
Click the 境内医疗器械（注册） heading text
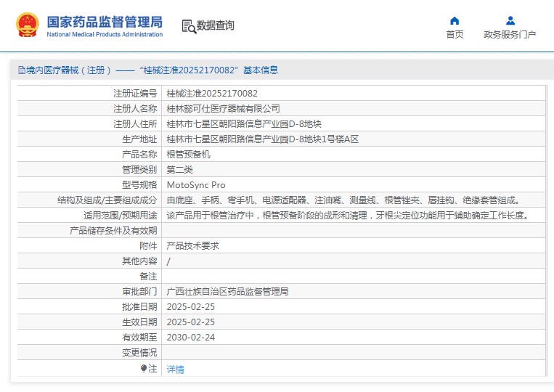click(x=69, y=70)
